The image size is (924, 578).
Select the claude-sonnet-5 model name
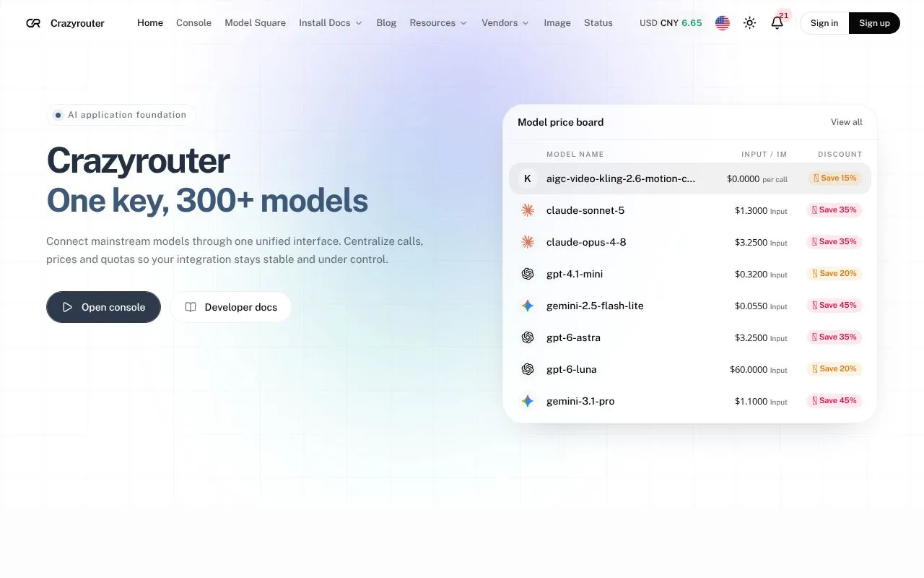585,210
